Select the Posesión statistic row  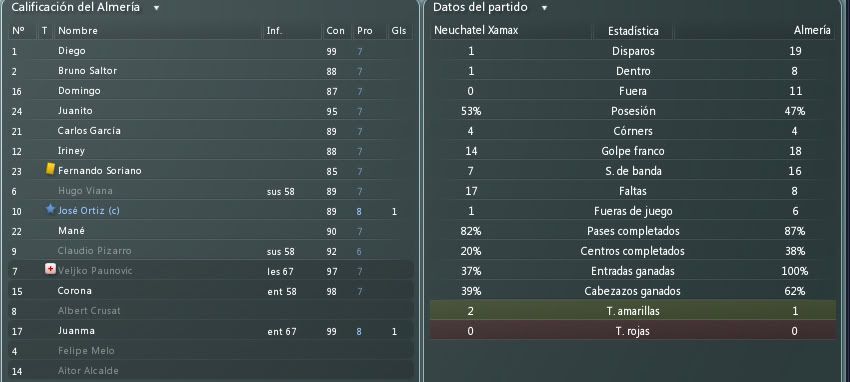(x=633, y=111)
